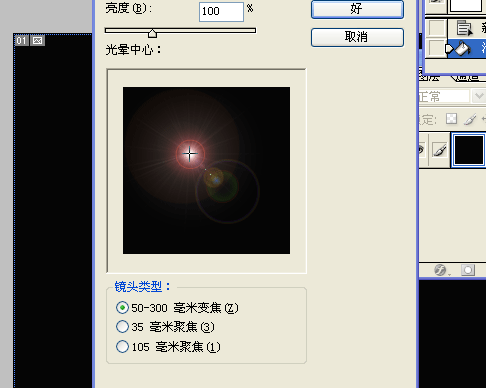Click the lock image pixels brush icon

pos(470,119)
